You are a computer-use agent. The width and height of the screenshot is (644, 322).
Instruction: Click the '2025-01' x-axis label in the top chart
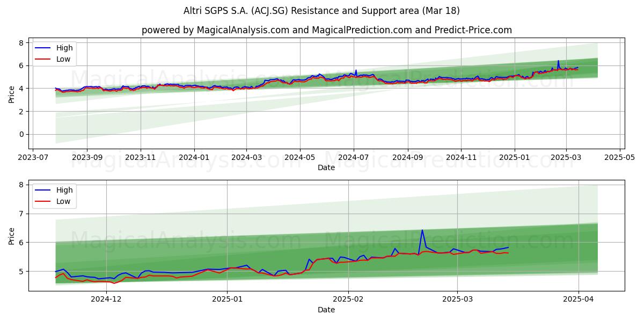515,158
